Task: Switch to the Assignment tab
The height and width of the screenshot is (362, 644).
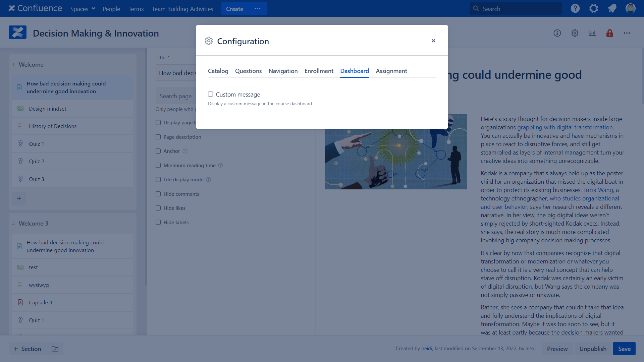Action: tap(391, 71)
